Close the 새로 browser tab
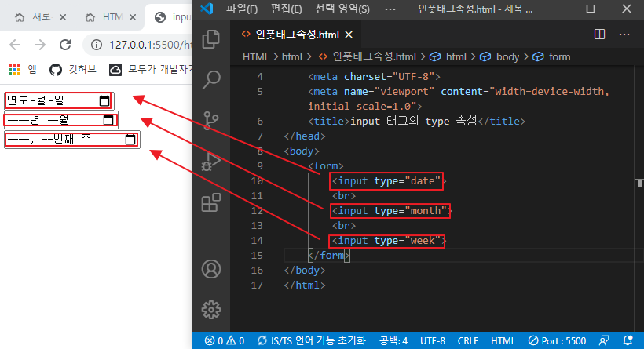The width and height of the screenshot is (644, 349). (x=62, y=17)
